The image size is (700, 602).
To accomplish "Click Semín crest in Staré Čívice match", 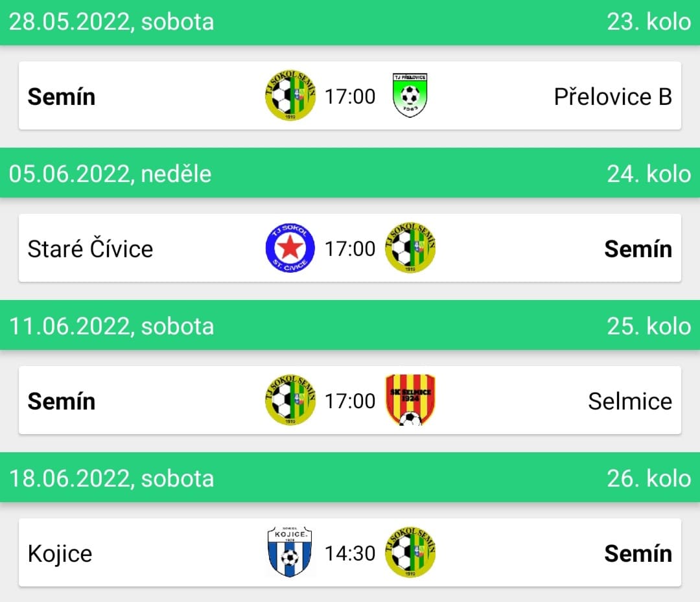I will coord(410,248).
